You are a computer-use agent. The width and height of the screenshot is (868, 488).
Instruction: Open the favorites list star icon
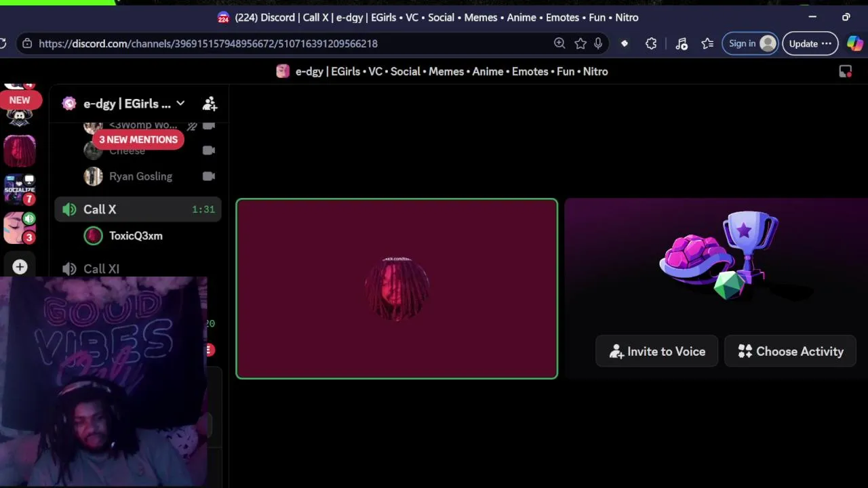pyautogui.click(x=707, y=43)
